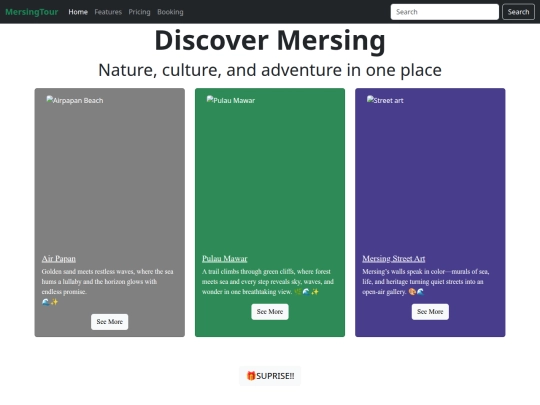Navigate to the Booking page link
The height and width of the screenshot is (405, 540).
[x=170, y=12]
